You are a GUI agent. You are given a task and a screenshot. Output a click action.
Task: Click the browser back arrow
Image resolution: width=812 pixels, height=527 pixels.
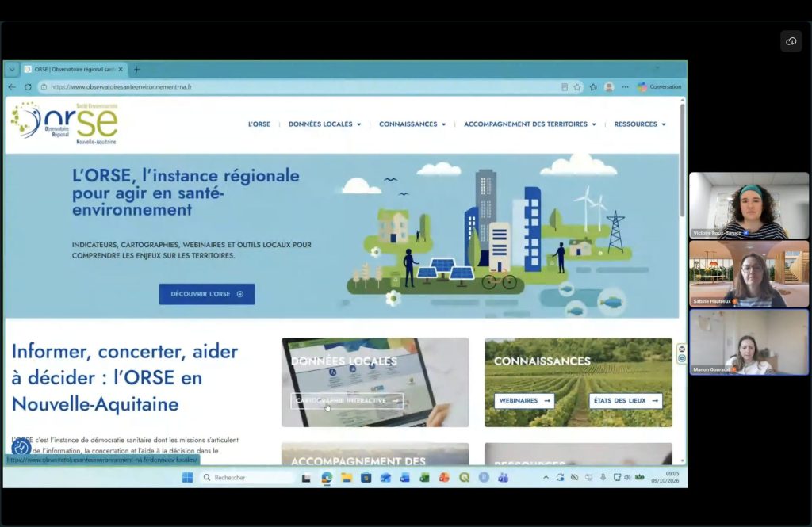click(x=12, y=87)
